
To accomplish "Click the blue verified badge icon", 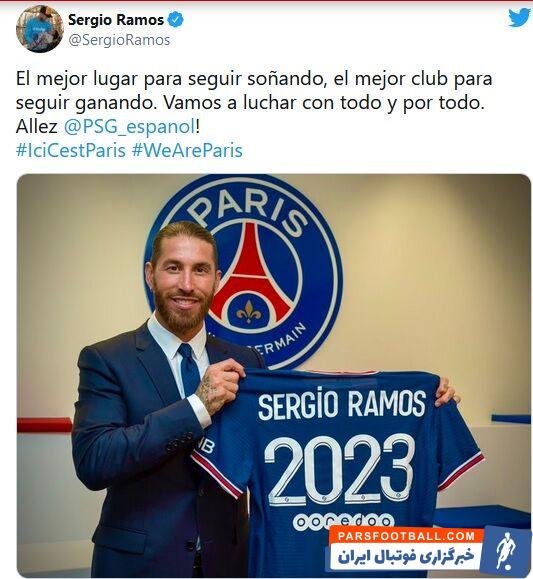I will (175, 20).
